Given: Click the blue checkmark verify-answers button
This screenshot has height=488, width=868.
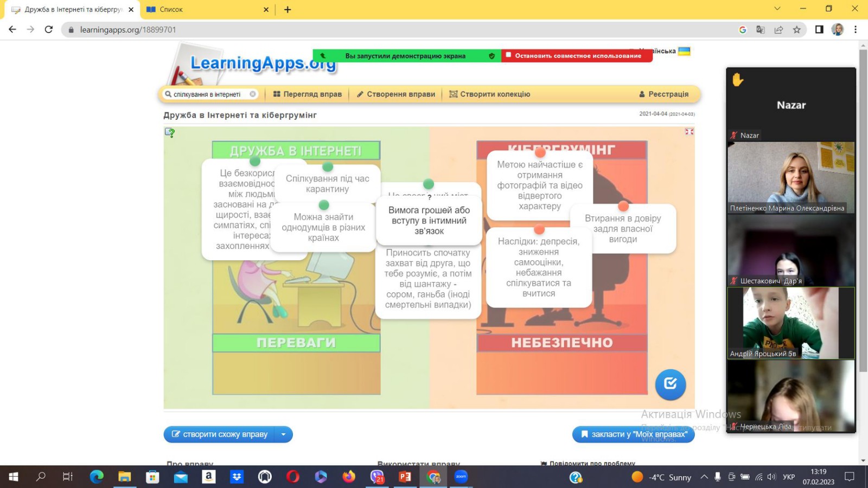Looking at the screenshot, I should click(671, 384).
